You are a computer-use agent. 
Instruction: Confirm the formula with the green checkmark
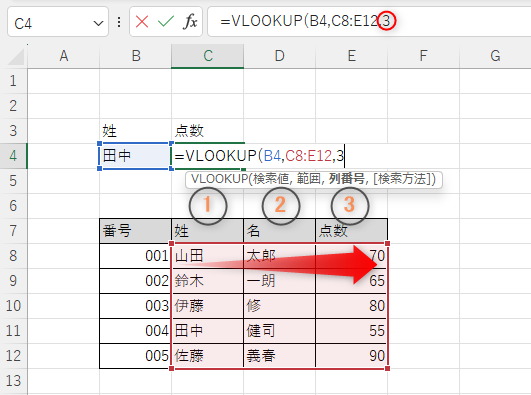pos(166,22)
